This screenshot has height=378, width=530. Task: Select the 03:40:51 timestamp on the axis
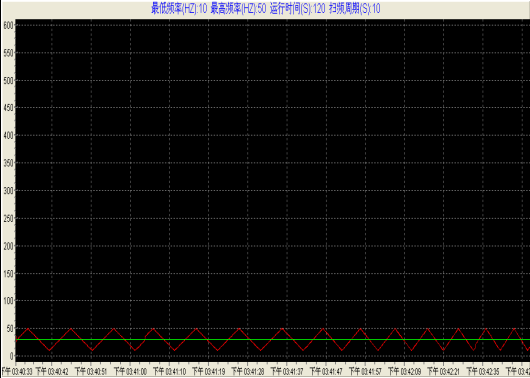tap(91, 372)
